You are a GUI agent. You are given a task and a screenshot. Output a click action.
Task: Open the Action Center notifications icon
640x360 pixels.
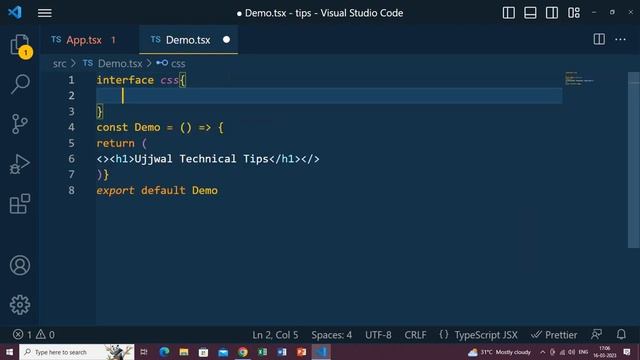tap(627, 352)
